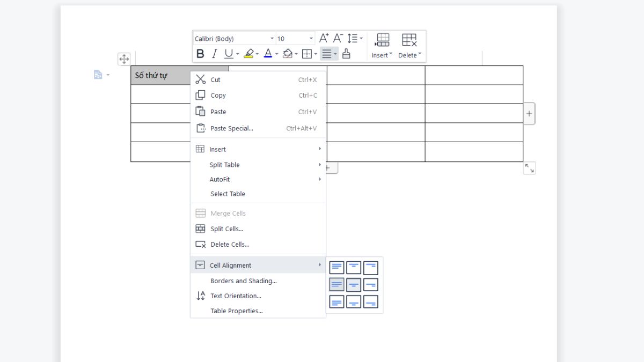Click the decrease font size icon
The image size is (644, 362).
[338, 38]
